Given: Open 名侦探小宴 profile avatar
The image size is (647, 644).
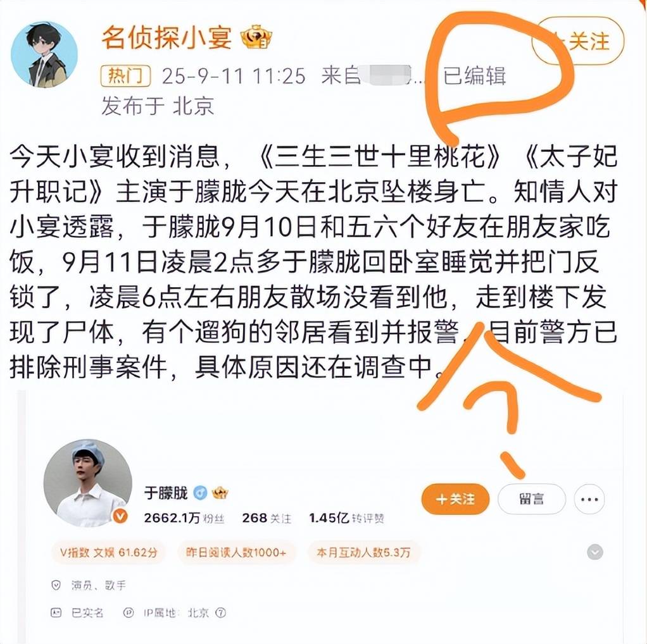Looking at the screenshot, I should [x=44, y=54].
